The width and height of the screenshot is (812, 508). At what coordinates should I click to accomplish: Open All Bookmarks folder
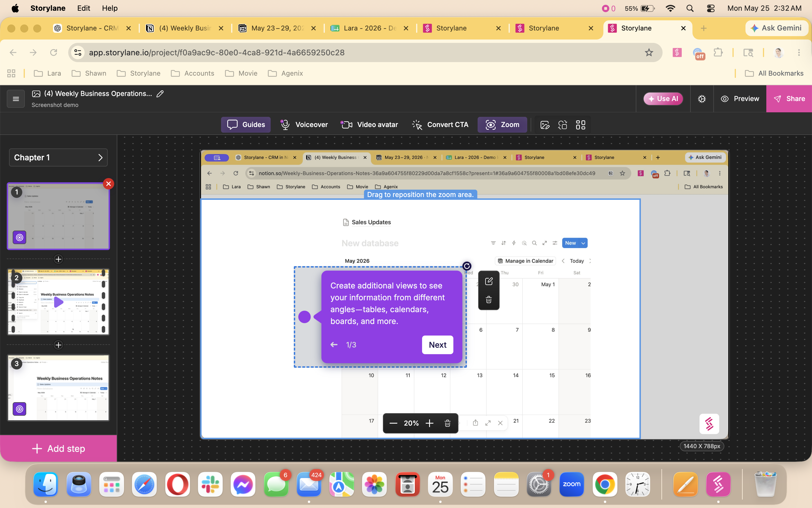[x=774, y=73]
